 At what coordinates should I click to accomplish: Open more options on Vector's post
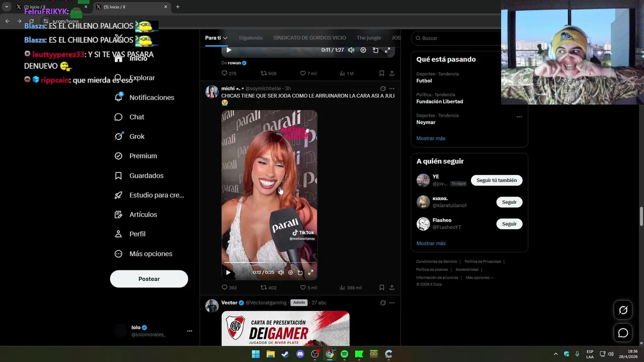click(392, 303)
